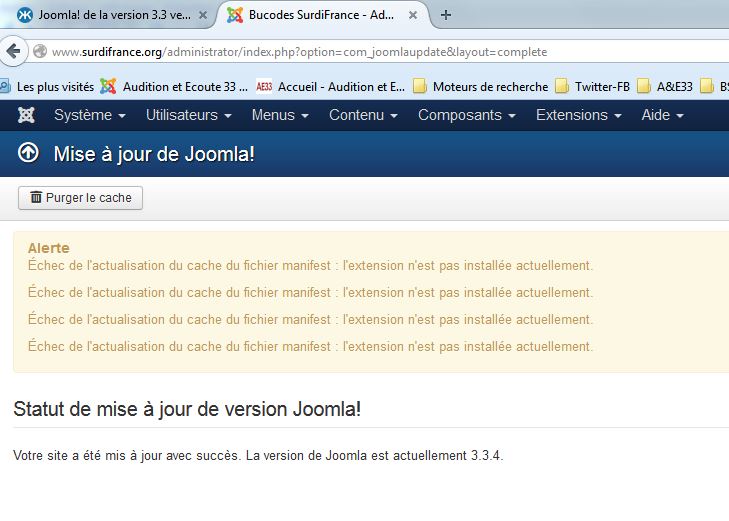This screenshot has width=729, height=521.
Task: Open the A&E33 bookmark folder
Action: click(665, 87)
